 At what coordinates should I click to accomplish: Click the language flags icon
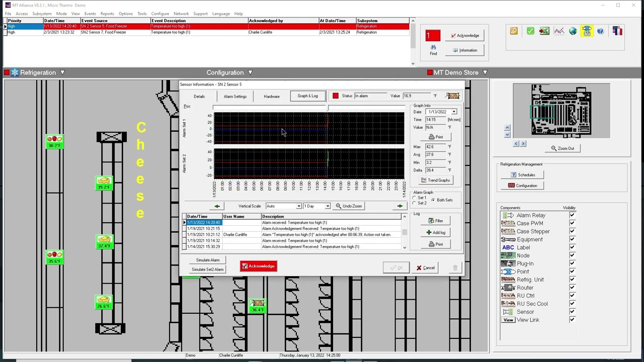coord(617,31)
